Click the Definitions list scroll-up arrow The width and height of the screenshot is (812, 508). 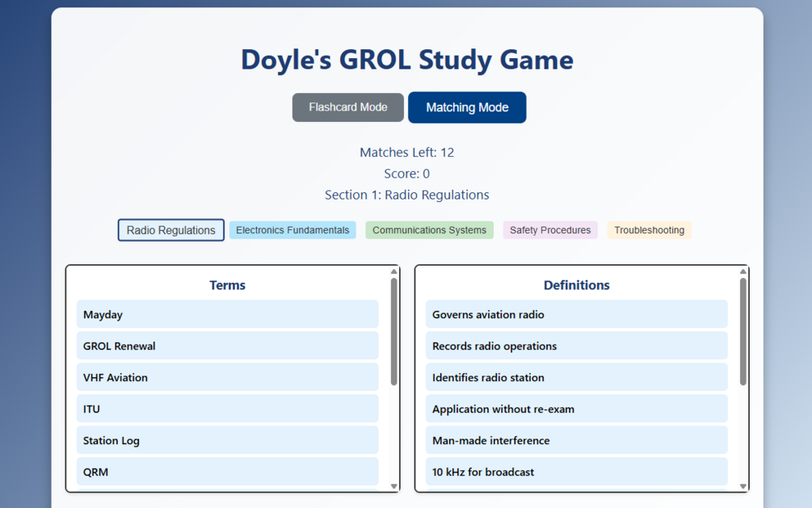tap(743, 271)
